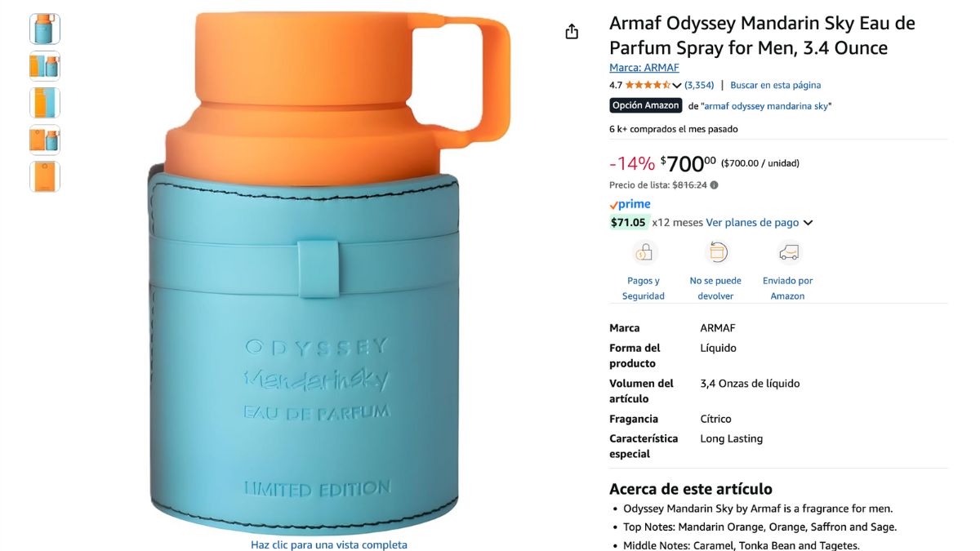This screenshot has height=551, width=980.
Task: Click the chevron after payment plans
Action: [808, 223]
